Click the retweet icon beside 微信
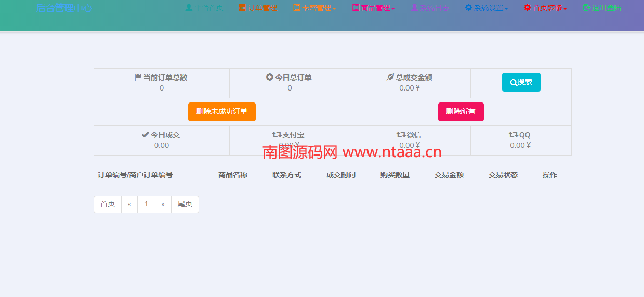The height and width of the screenshot is (297, 644). point(400,135)
